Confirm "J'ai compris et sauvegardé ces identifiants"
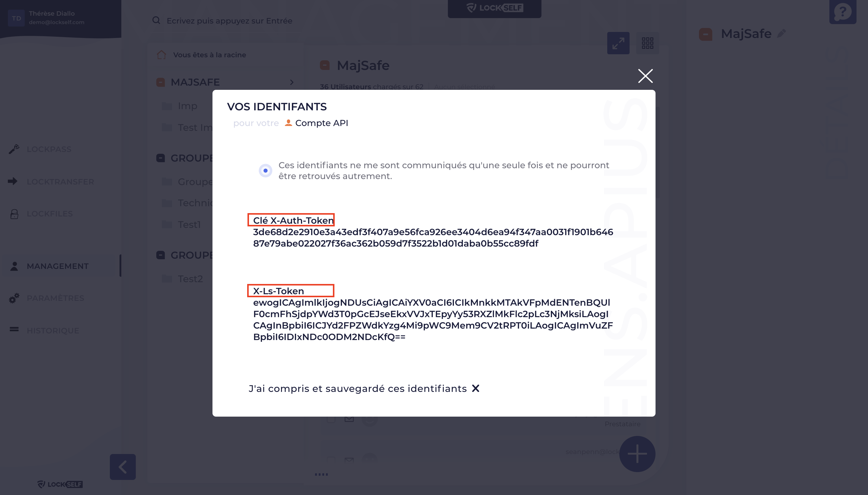Screen dimensions: 868x495 (x=364, y=388)
